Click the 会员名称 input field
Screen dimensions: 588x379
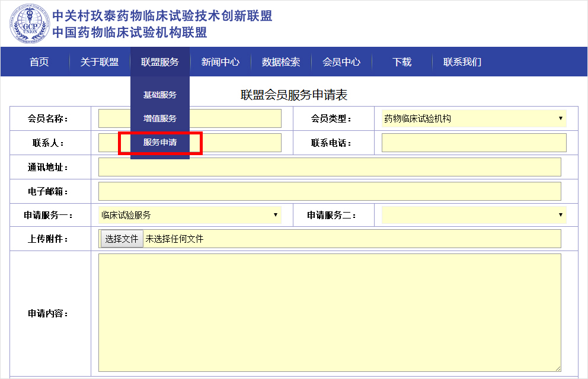click(x=190, y=118)
